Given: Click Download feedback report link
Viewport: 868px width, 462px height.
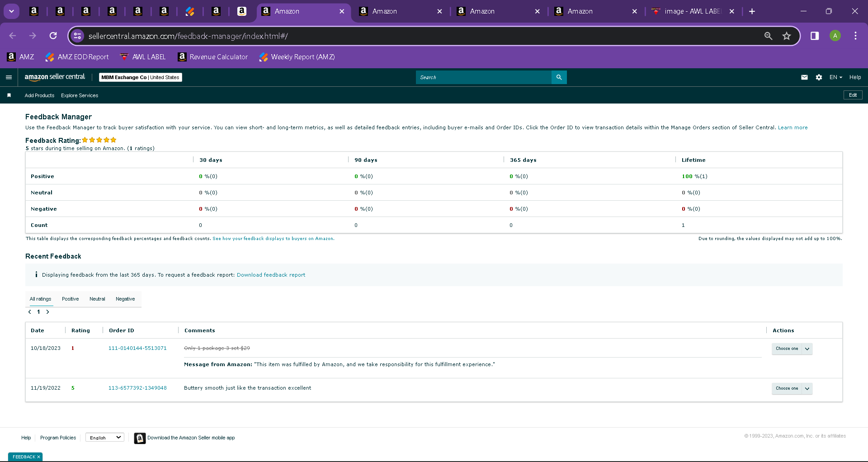Looking at the screenshot, I should (x=271, y=275).
